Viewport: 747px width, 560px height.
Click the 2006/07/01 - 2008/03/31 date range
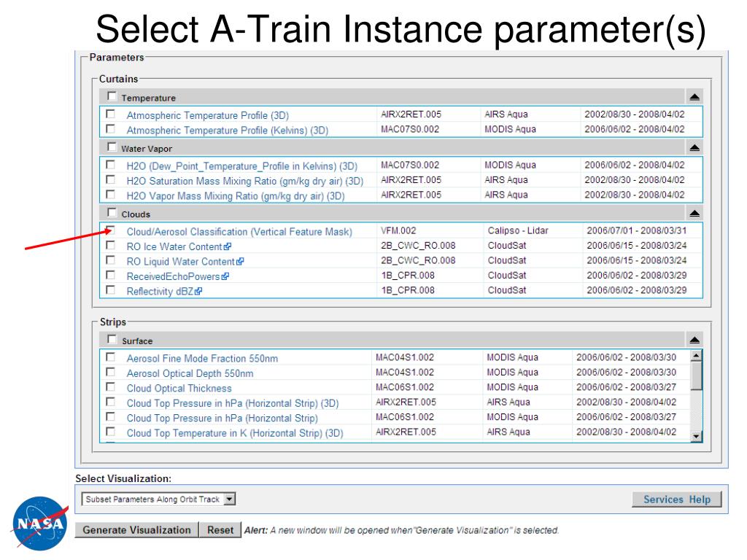636,230
